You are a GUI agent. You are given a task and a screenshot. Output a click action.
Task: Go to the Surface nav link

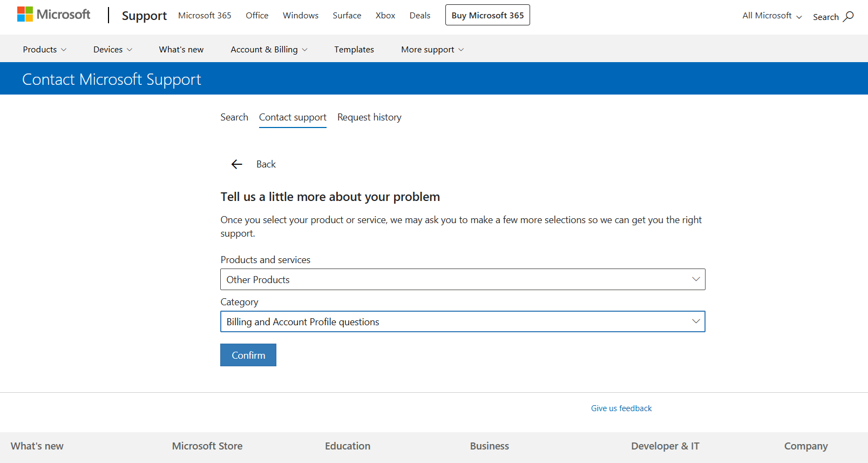pyautogui.click(x=347, y=15)
